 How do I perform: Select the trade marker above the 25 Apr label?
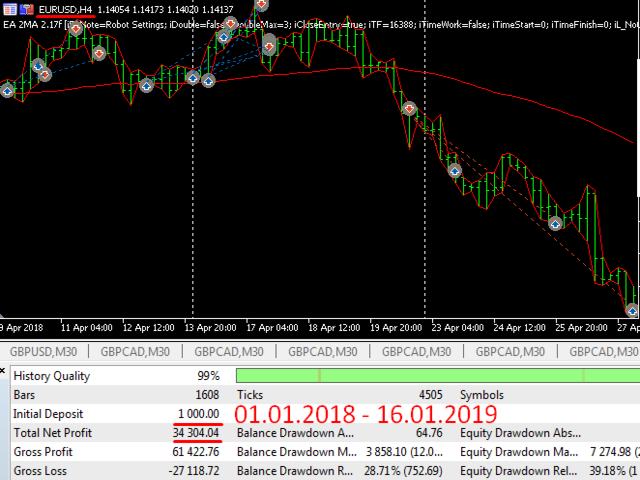tap(556, 225)
